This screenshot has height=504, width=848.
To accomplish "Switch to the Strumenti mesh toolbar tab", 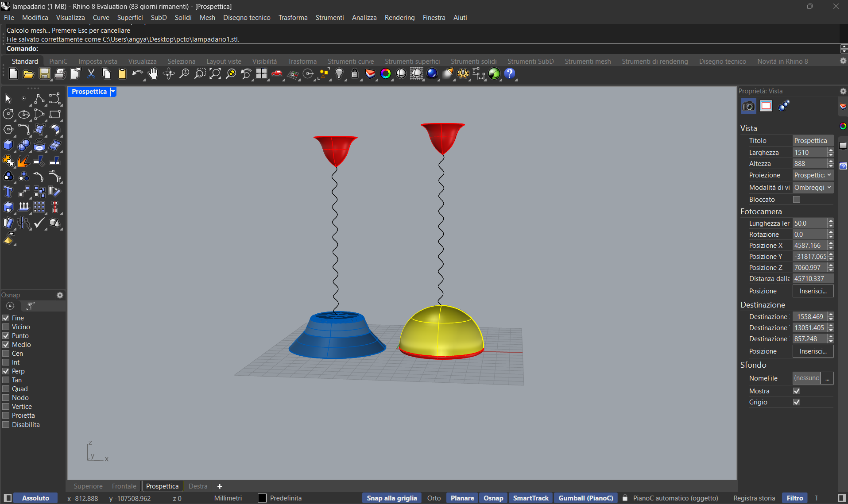I will coord(588,62).
